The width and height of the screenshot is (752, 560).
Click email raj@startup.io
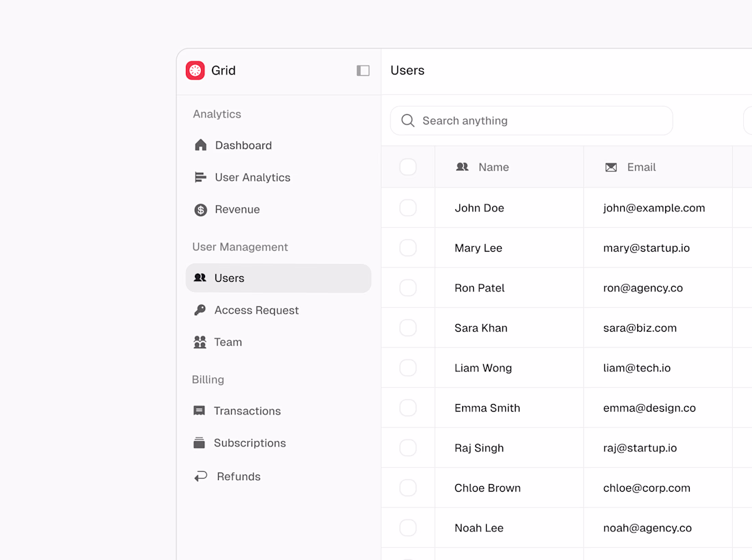[x=640, y=448]
